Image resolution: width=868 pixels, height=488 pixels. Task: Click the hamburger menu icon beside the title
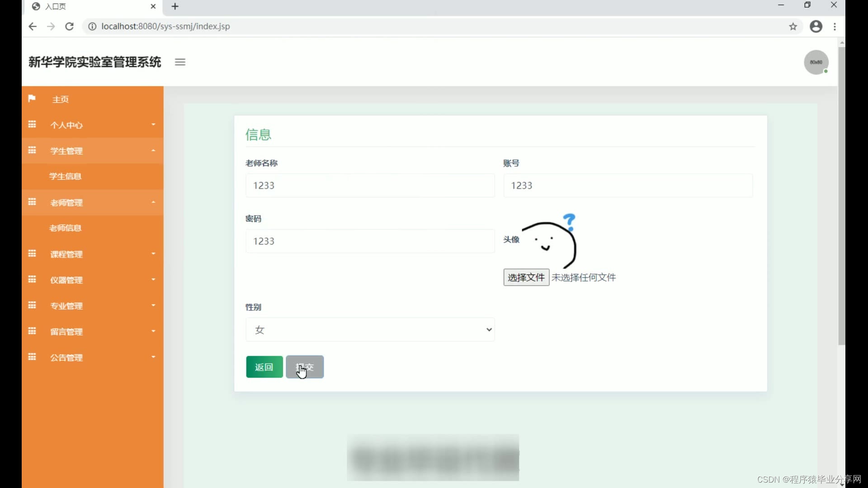(x=180, y=62)
